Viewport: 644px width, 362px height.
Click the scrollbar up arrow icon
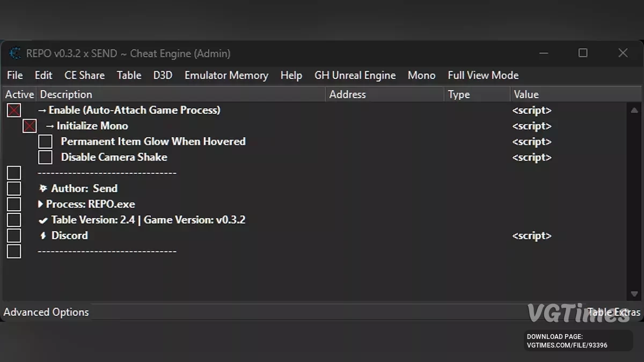(634, 110)
